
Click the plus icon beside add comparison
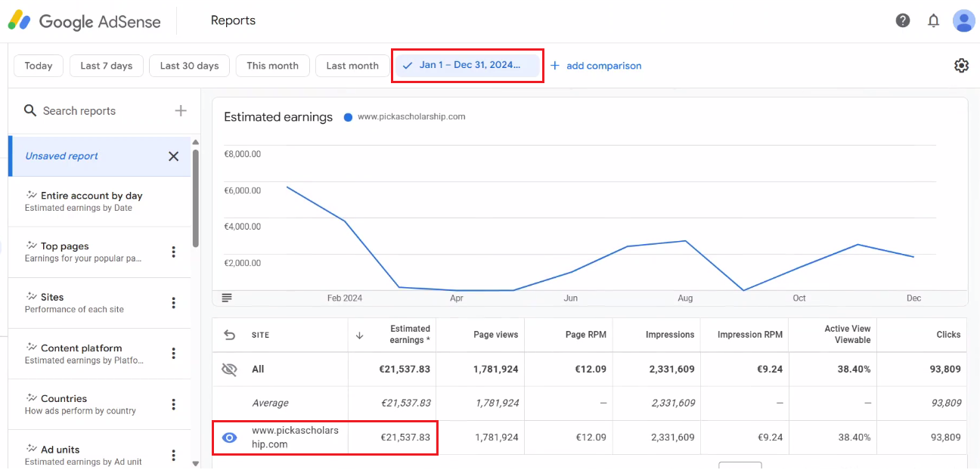tap(555, 66)
